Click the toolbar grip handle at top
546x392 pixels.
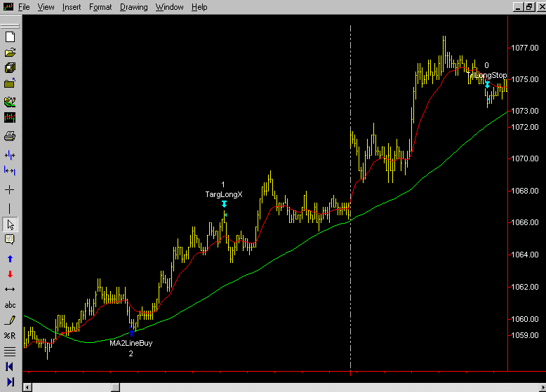pyautogui.click(x=10, y=26)
